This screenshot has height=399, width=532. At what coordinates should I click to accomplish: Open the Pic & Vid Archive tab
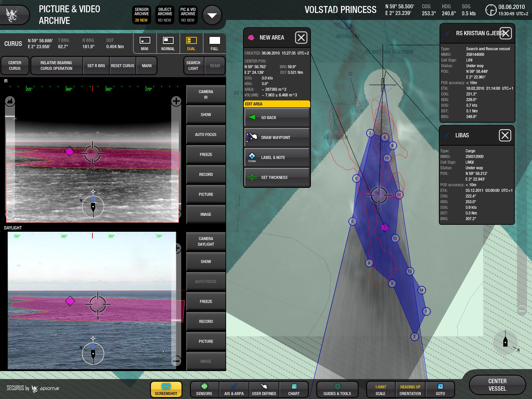(x=188, y=15)
